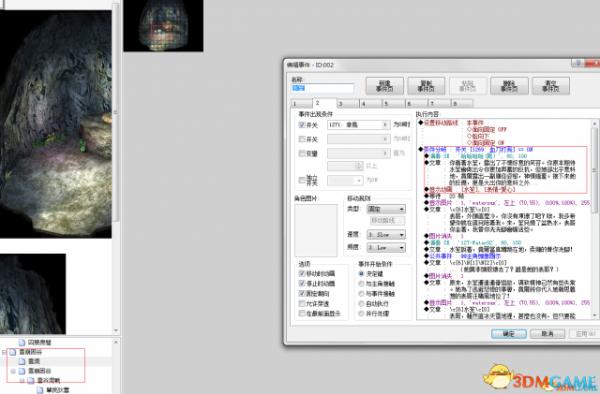Image resolution: width=600 pixels, height=394 pixels.
Task: Click the New Event Page button
Action: coord(385,86)
